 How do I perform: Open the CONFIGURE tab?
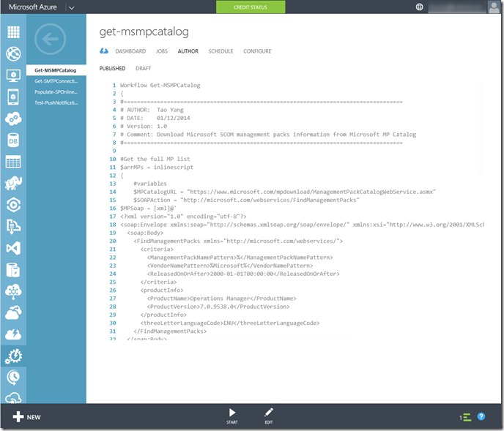point(257,51)
